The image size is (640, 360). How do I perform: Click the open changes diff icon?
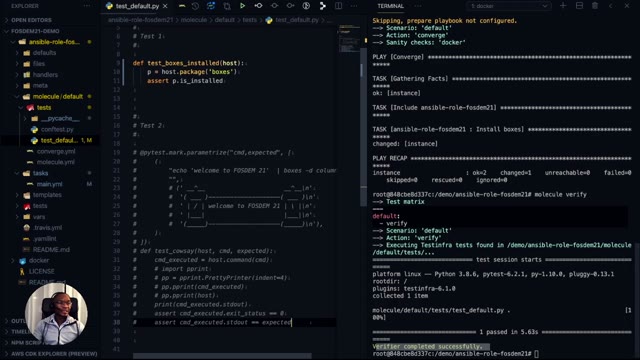pyautogui.click(x=227, y=6)
